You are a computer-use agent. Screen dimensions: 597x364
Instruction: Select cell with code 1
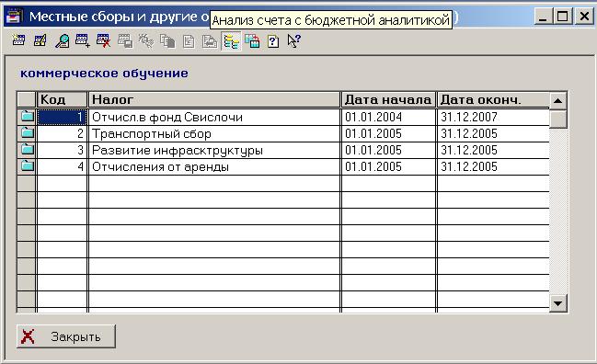coord(62,117)
